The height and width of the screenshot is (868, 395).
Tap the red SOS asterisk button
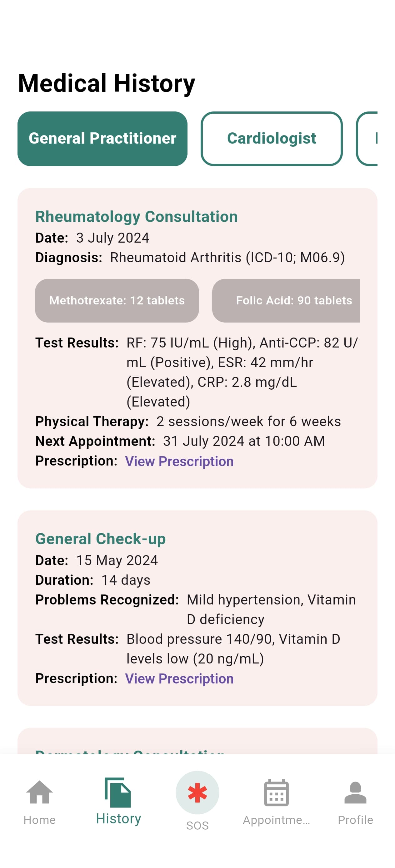point(197,792)
